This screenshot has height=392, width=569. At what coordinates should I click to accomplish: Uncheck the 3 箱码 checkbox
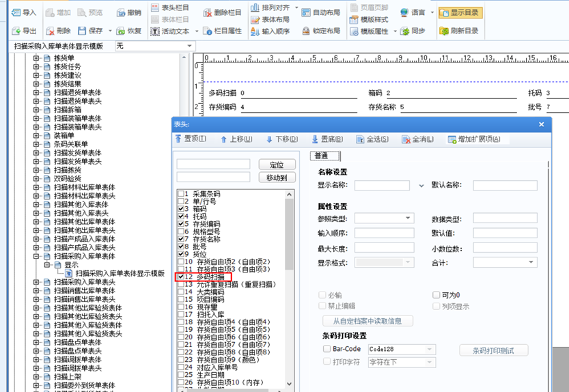point(181,209)
